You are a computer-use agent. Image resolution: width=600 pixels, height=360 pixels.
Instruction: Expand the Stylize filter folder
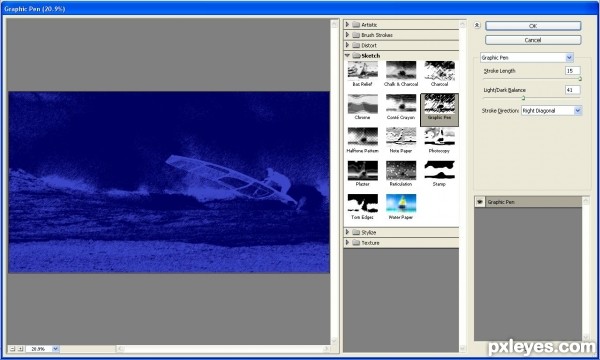point(347,232)
